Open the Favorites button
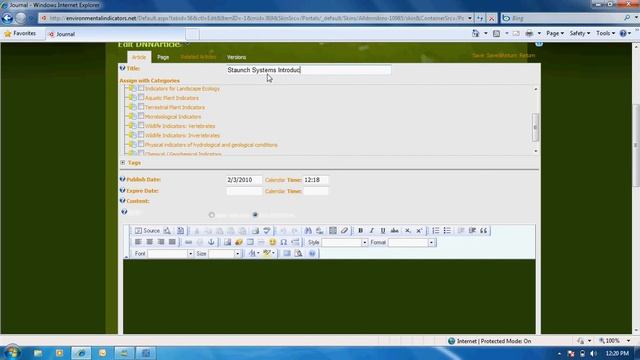 pos(20,33)
